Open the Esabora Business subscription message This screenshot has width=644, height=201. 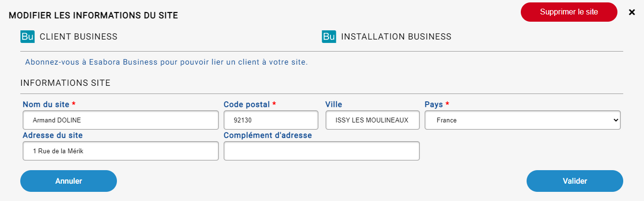point(166,62)
